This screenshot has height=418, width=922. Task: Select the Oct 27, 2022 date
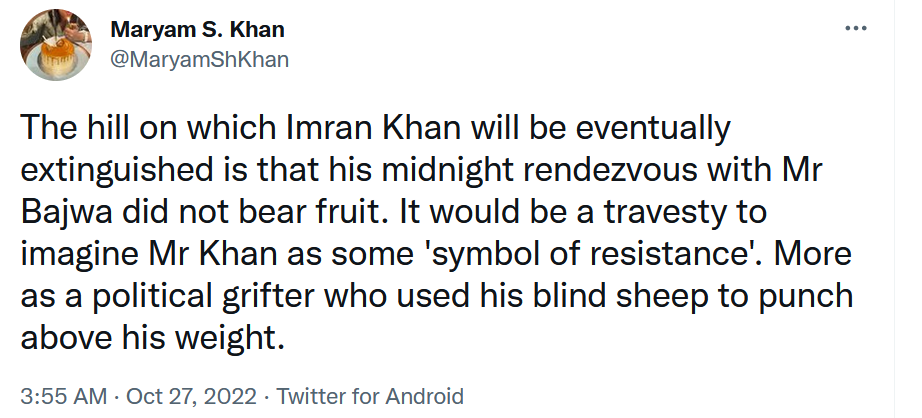click(191, 396)
